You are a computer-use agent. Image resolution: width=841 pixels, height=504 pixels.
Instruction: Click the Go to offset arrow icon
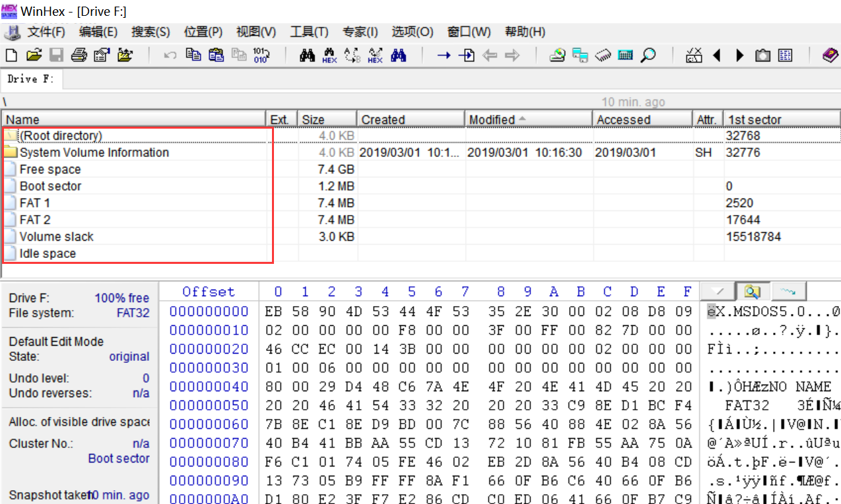[444, 55]
